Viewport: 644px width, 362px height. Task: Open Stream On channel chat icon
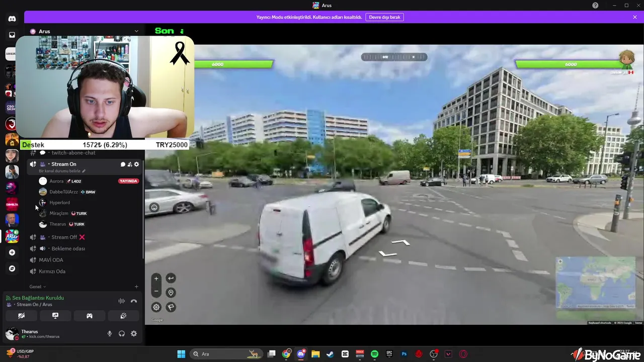pyautogui.click(x=123, y=164)
